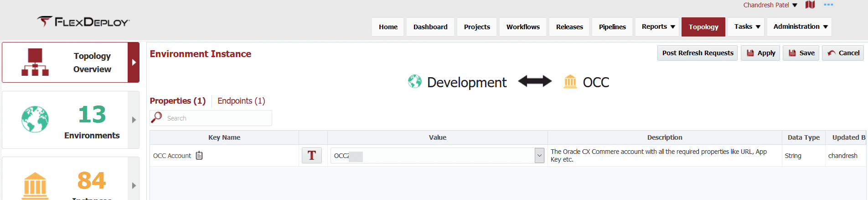868x200 pixels.
Task: Click the Save button
Action: [x=801, y=53]
